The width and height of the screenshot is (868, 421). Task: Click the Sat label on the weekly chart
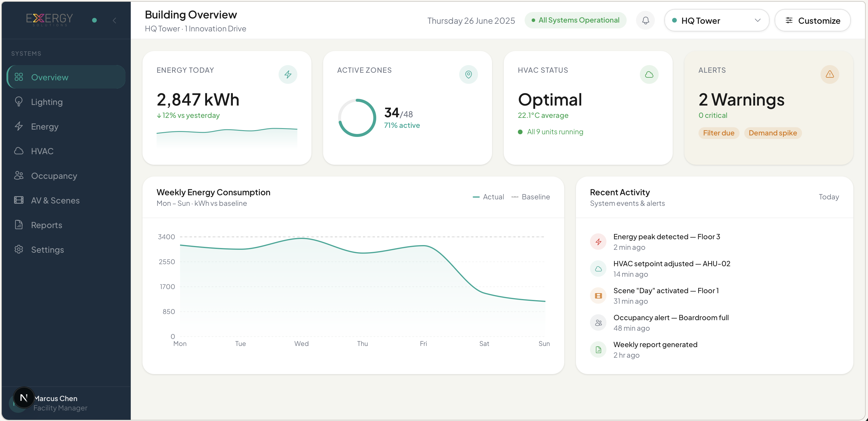484,344
